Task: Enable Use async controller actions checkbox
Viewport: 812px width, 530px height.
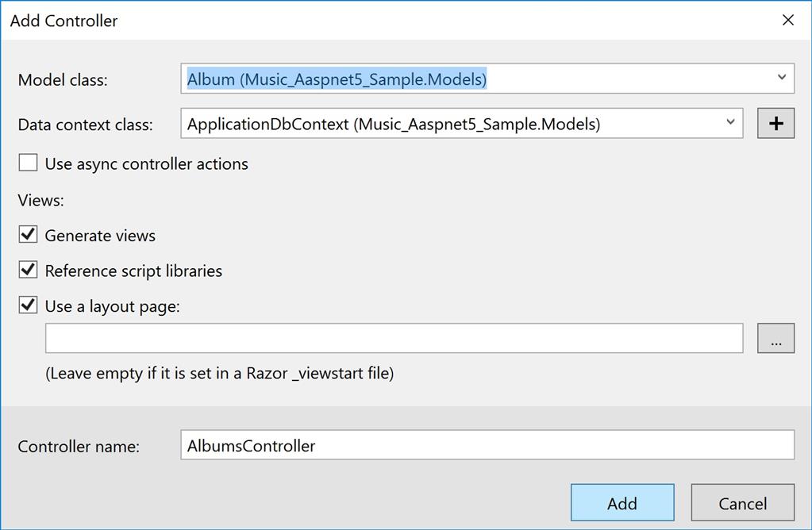Action: pos(29,163)
